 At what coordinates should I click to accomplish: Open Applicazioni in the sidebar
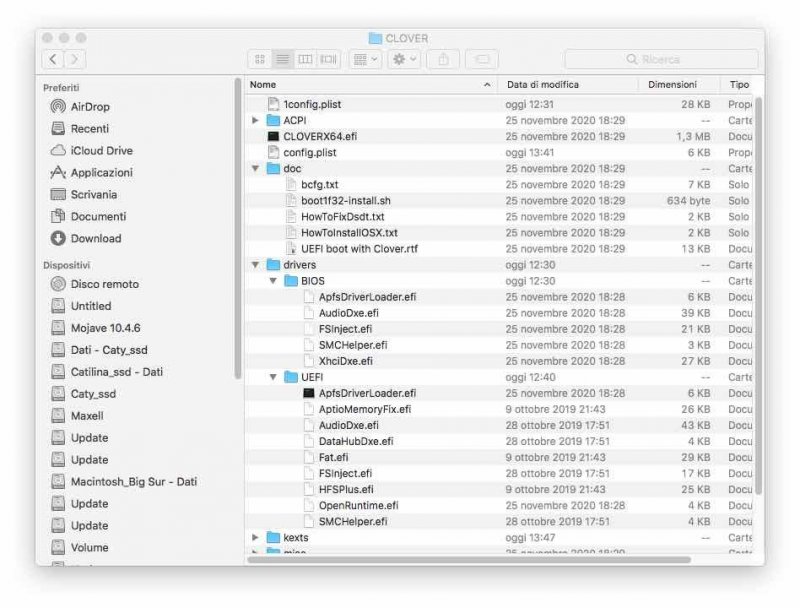pos(91,172)
